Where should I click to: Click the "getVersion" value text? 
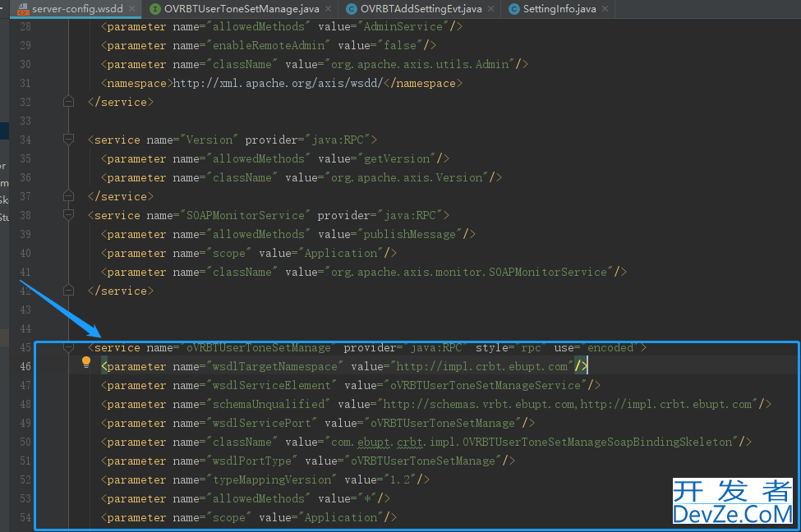click(397, 158)
